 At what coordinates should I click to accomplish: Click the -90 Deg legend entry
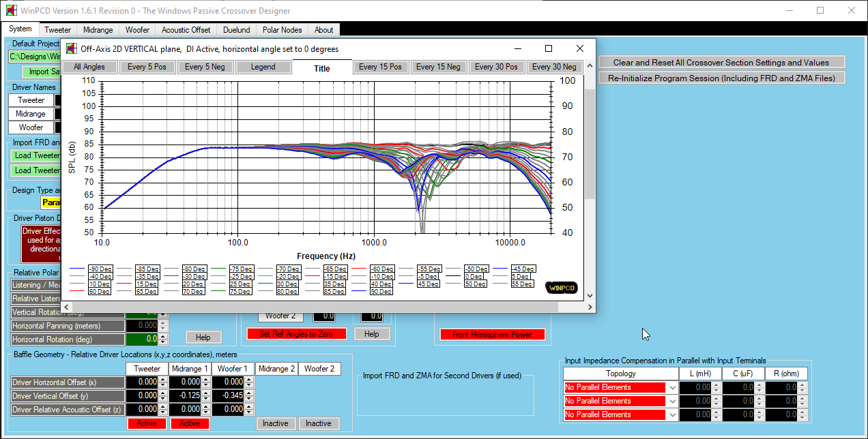(99, 269)
